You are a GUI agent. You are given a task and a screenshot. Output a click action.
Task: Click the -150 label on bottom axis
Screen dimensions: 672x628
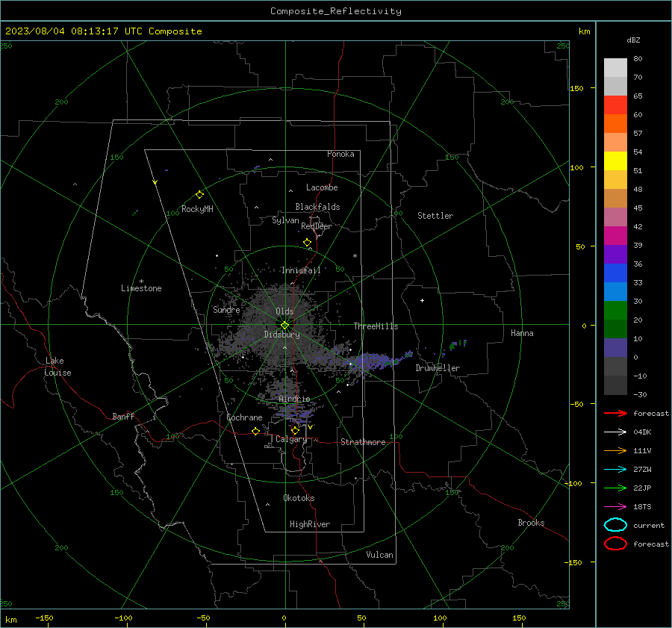pos(44,618)
